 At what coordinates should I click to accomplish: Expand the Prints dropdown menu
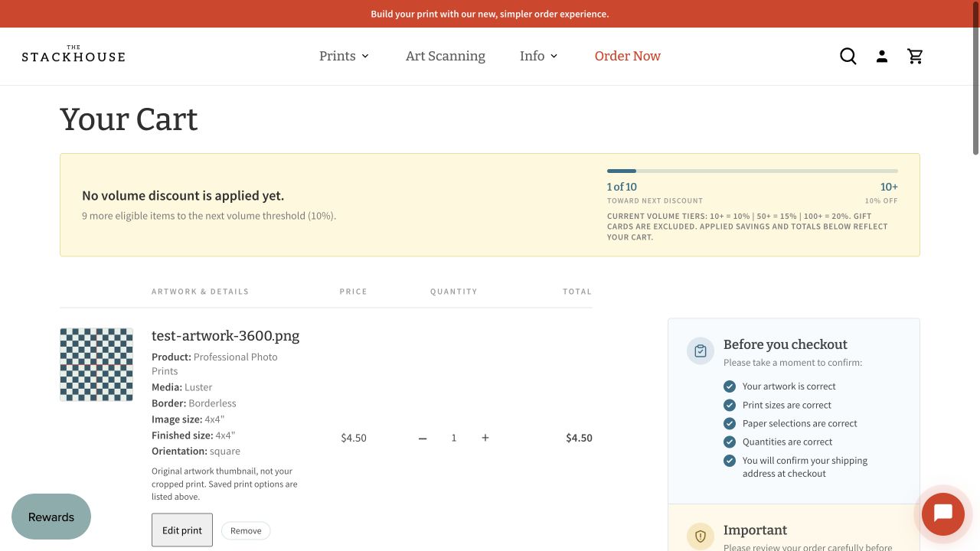coord(344,56)
